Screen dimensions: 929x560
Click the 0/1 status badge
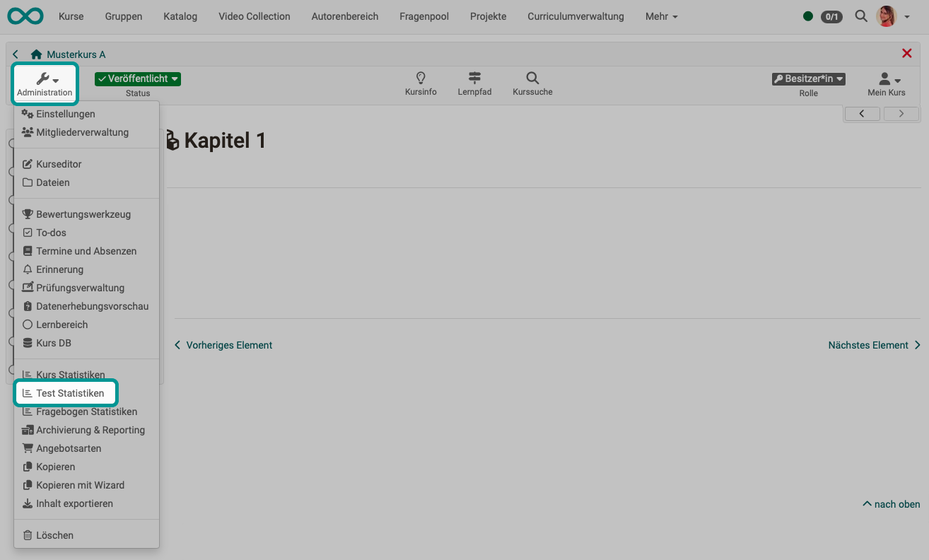(831, 16)
